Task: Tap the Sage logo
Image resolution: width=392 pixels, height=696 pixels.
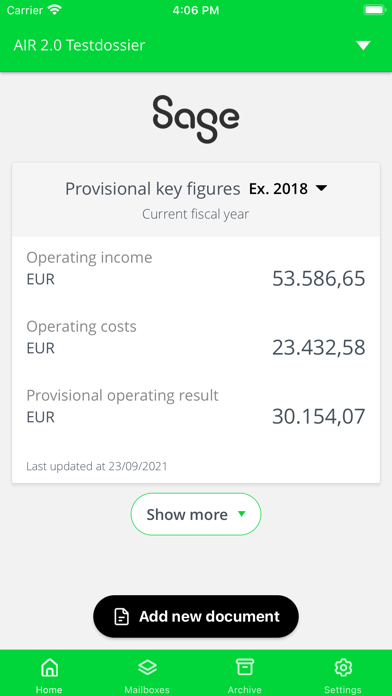Action: 196,119
